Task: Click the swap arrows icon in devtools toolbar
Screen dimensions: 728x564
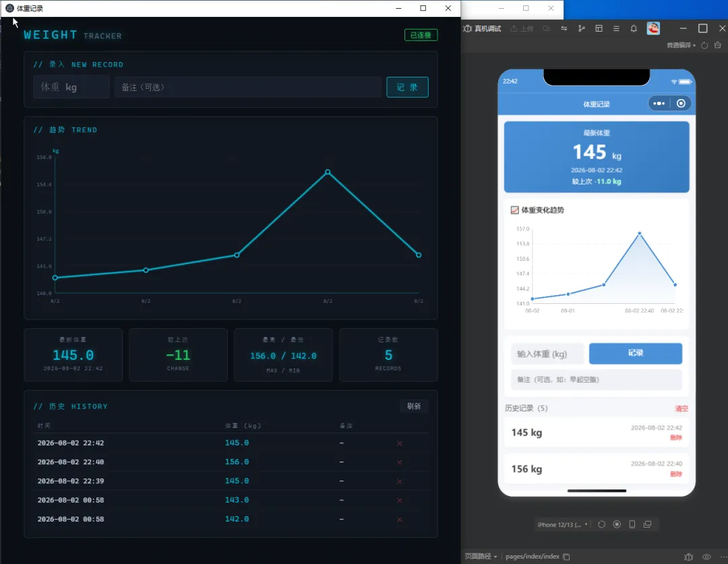Action: (x=564, y=29)
